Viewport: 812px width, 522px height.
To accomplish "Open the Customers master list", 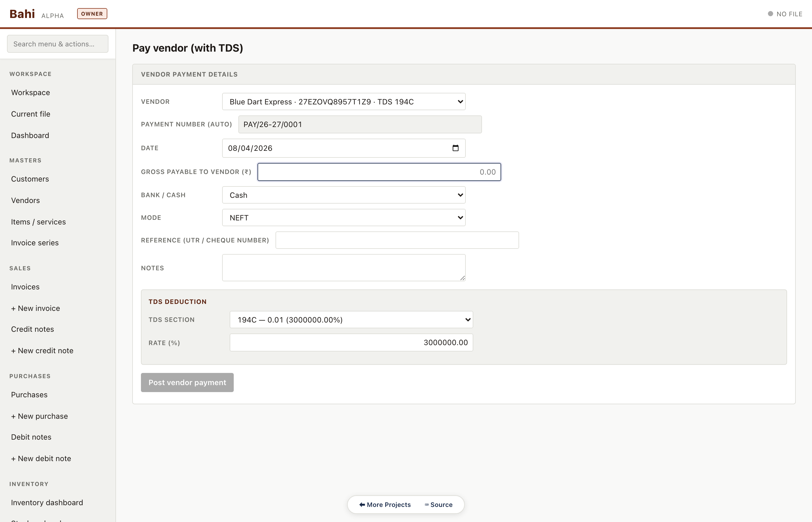I will point(30,179).
